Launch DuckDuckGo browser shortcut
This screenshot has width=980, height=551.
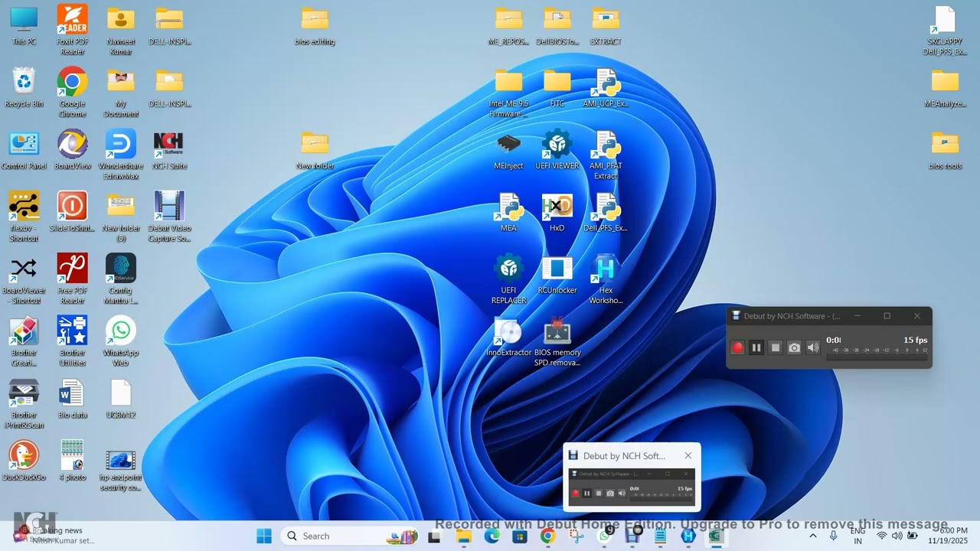click(24, 460)
